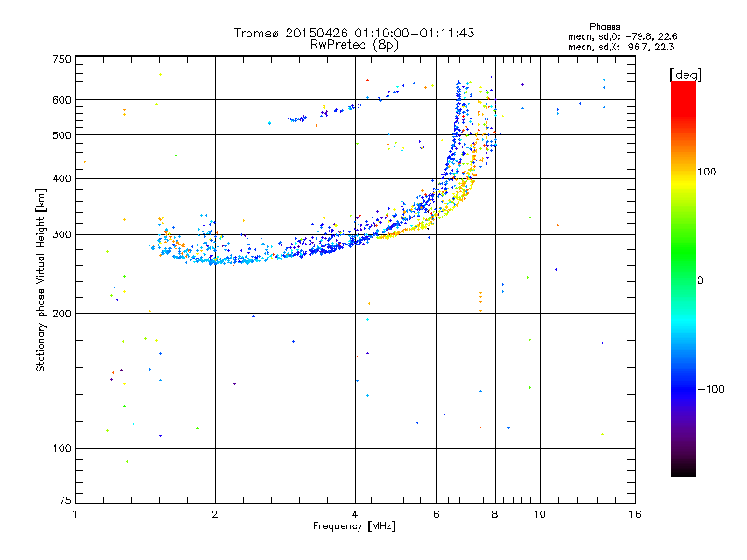747x560 pixels.
Task: Click the y-axis '300' tick label
Action: point(62,234)
